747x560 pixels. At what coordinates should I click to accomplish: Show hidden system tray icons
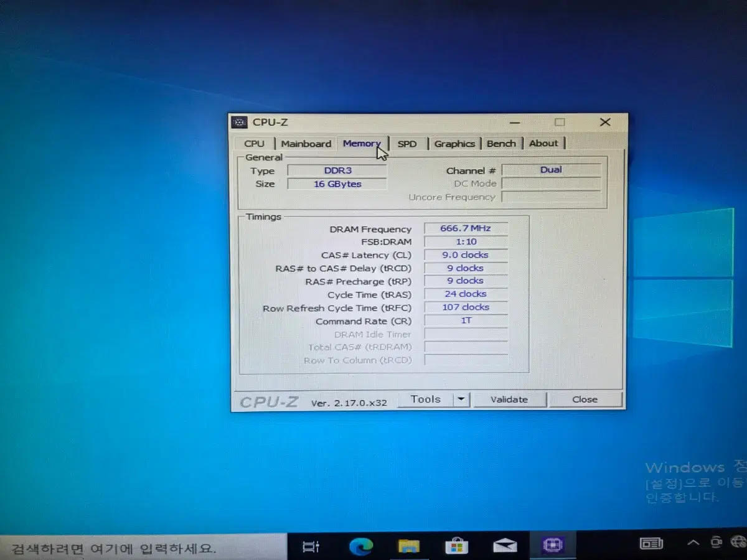pos(693,543)
